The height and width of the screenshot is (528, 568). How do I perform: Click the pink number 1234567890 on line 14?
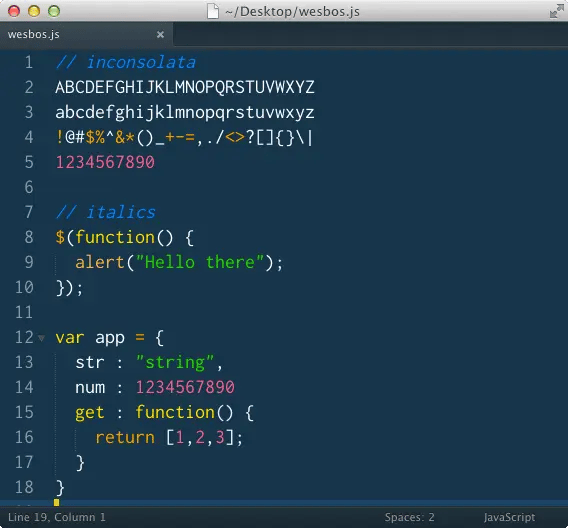point(185,387)
